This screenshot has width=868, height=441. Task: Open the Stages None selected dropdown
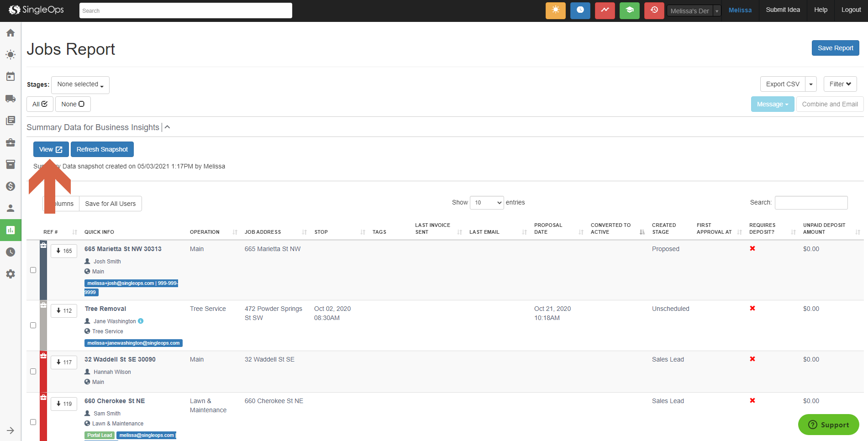pos(80,85)
